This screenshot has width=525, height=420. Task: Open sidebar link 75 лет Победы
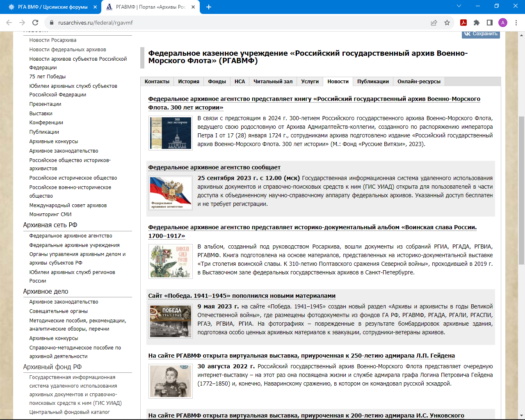coord(48,77)
